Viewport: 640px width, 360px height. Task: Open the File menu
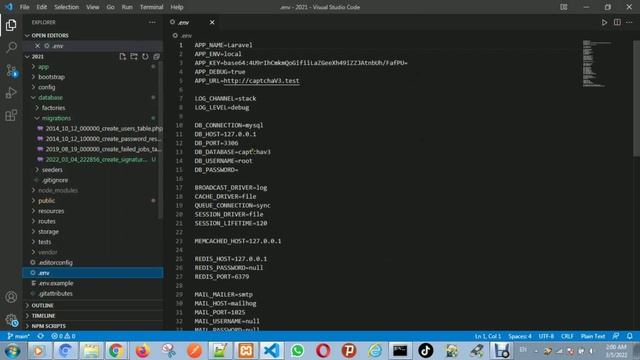24,7
